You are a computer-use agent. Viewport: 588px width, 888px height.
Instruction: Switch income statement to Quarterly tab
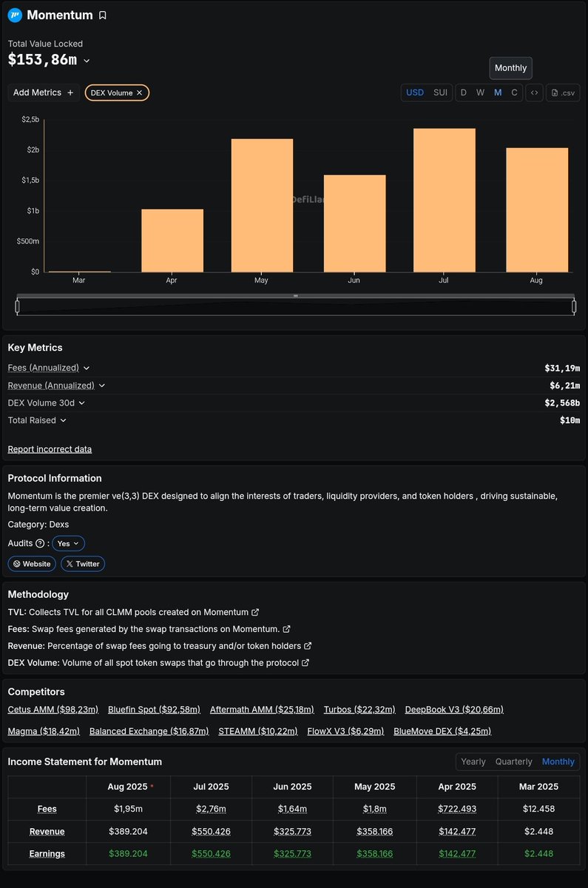tap(513, 761)
